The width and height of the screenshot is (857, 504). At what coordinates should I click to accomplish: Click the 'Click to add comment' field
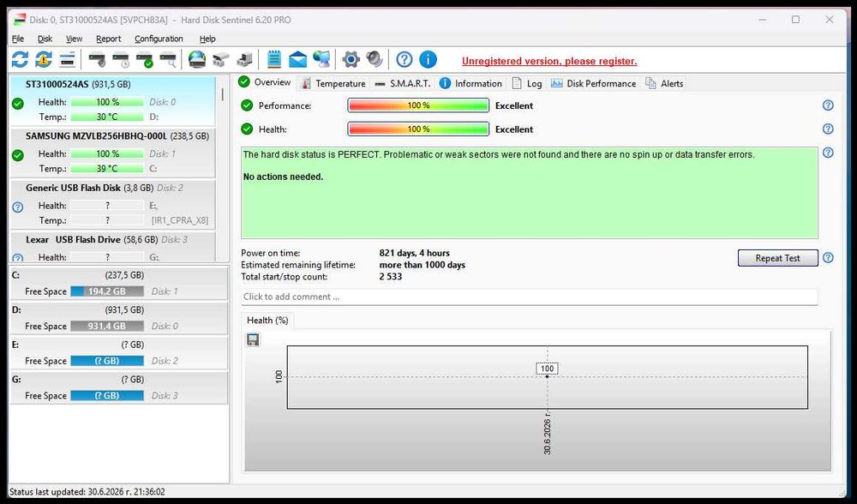click(529, 297)
